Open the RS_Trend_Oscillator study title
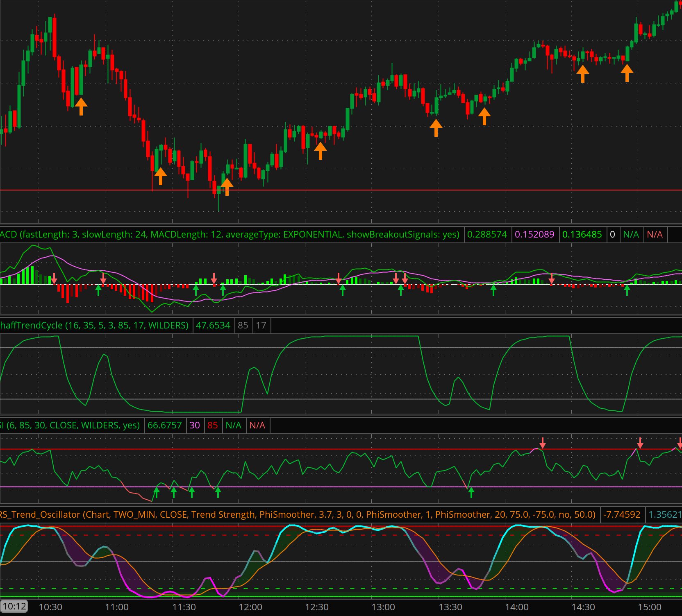 (299, 514)
